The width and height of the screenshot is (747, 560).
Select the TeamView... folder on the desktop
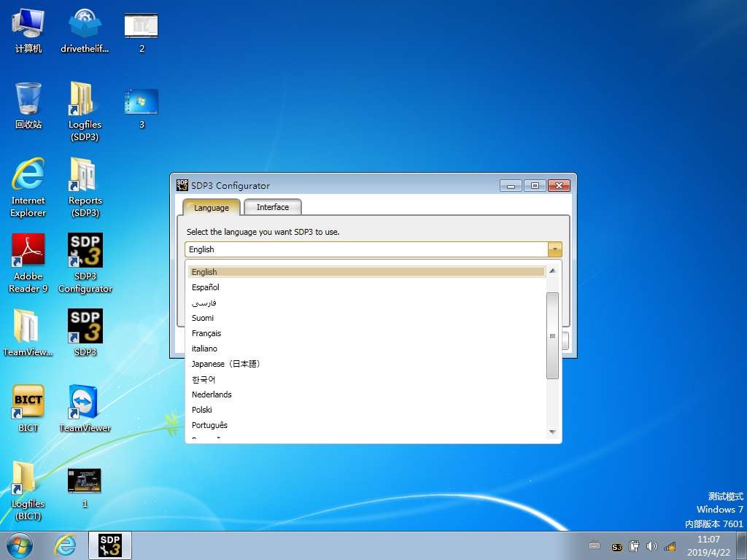click(x=28, y=333)
